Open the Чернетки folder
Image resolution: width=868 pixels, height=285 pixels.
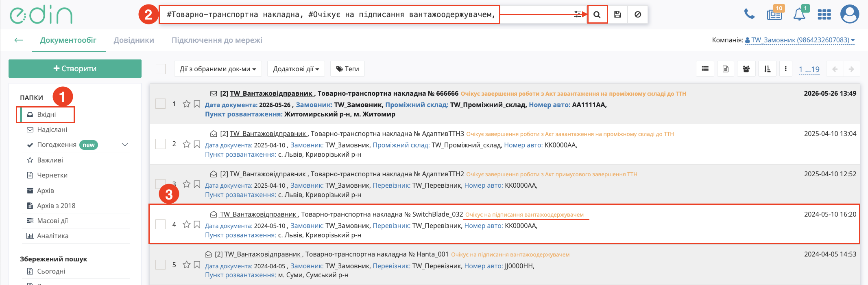tap(52, 175)
